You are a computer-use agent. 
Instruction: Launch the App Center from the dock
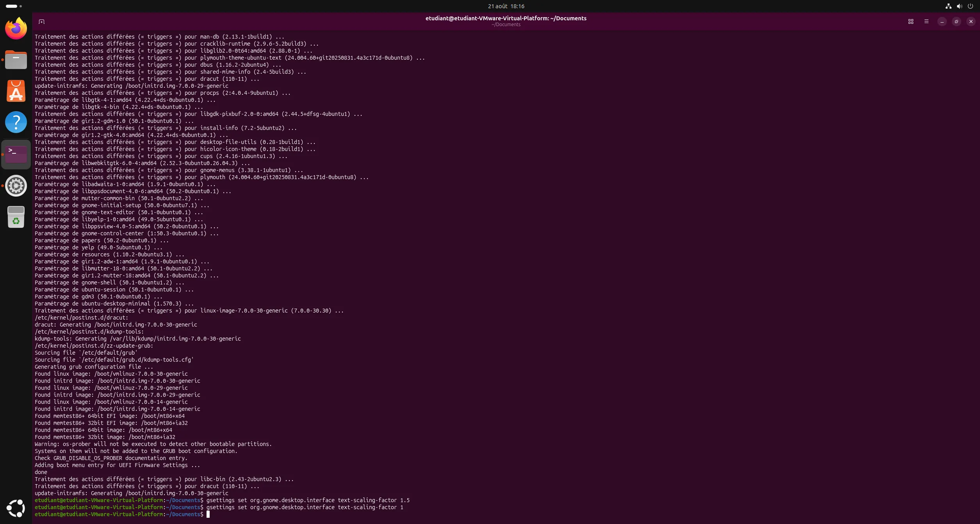[x=16, y=91]
